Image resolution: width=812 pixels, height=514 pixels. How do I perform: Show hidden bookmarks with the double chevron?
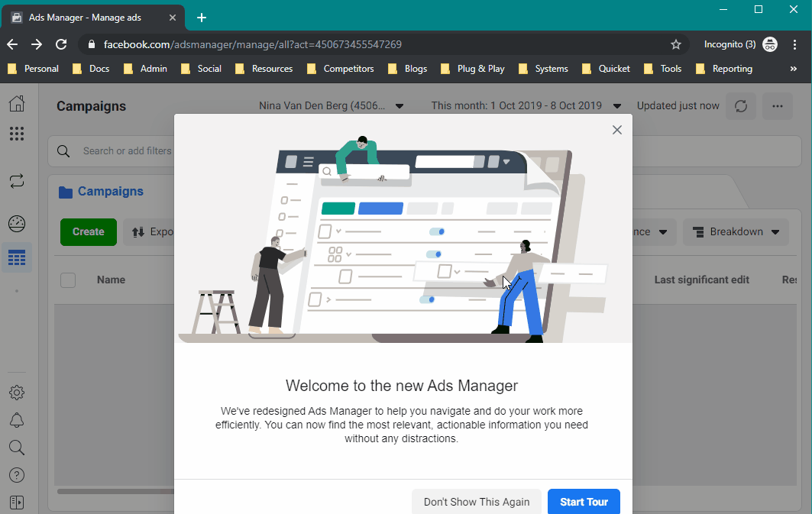pos(794,69)
